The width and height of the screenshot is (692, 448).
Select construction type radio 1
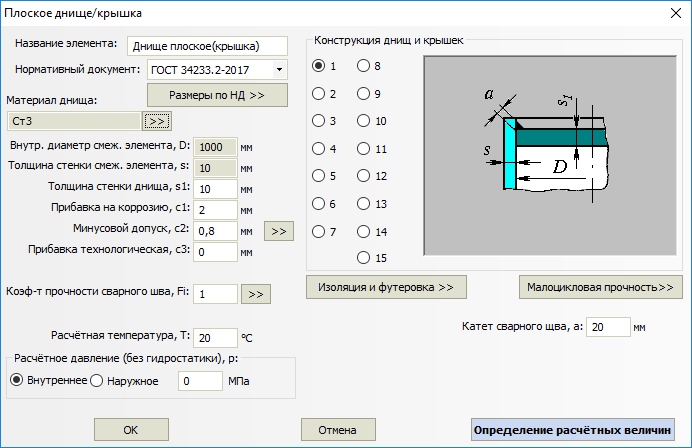318,66
